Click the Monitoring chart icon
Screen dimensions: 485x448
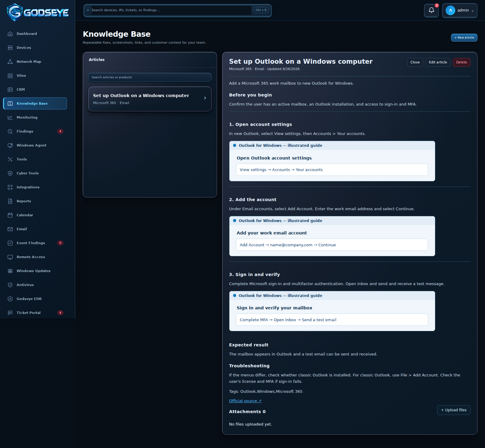[10, 117]
